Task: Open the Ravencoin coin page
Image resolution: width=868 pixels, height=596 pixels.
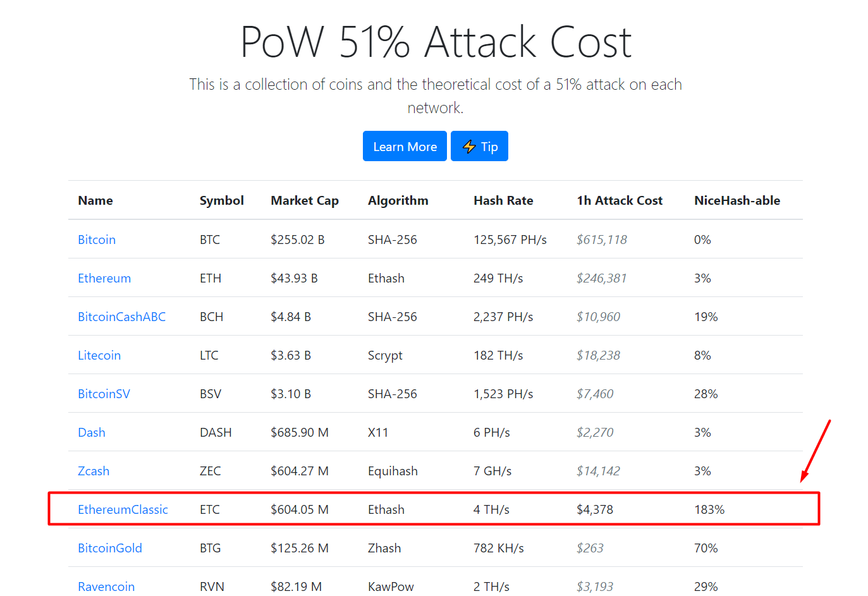Action: pos(106,587)
